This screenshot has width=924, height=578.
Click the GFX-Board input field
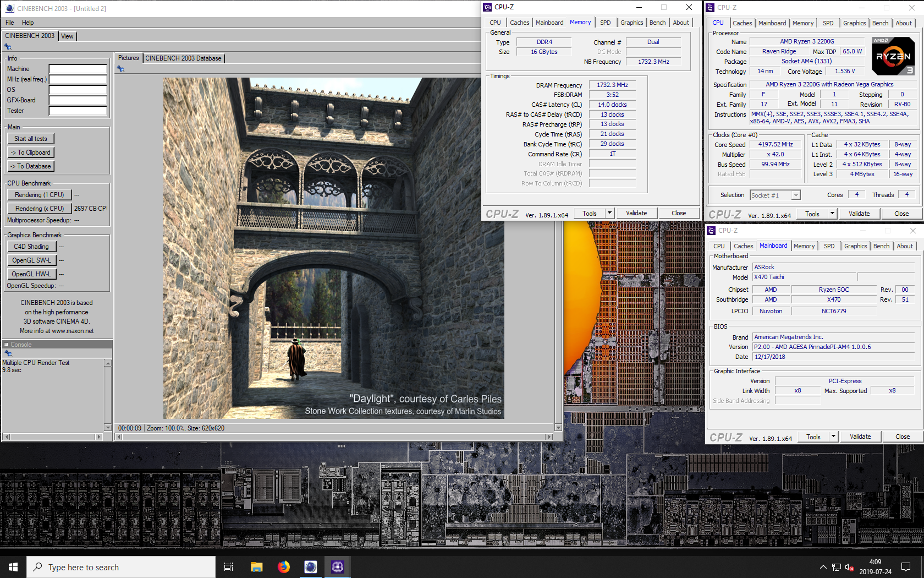tap(78, 101)
